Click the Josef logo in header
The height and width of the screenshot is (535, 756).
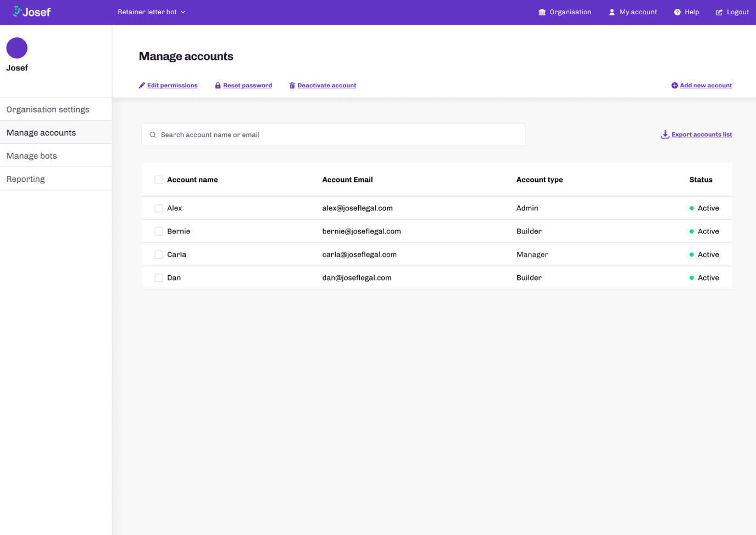click(32, 12)
